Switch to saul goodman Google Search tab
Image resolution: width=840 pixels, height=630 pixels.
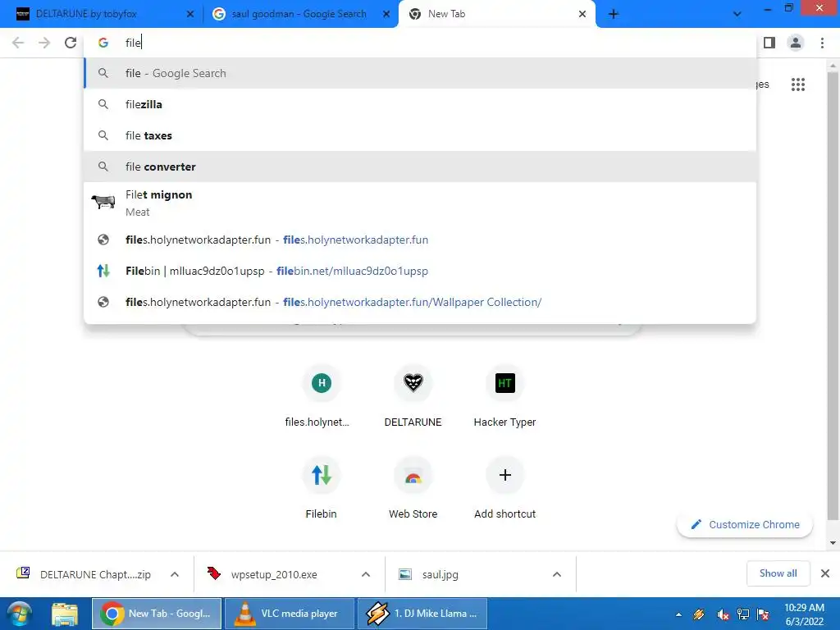coord(299,14)
